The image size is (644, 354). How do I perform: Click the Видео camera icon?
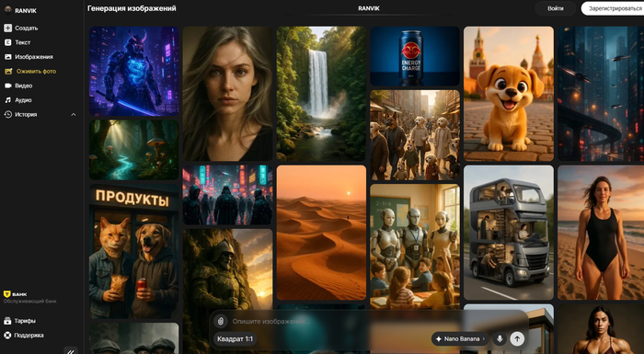(x=7, y=86)
